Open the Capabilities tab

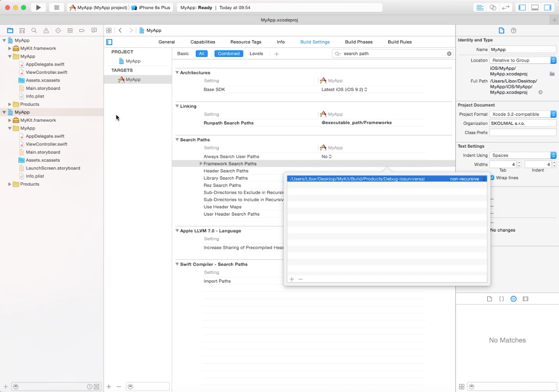[x=203, y=42]
